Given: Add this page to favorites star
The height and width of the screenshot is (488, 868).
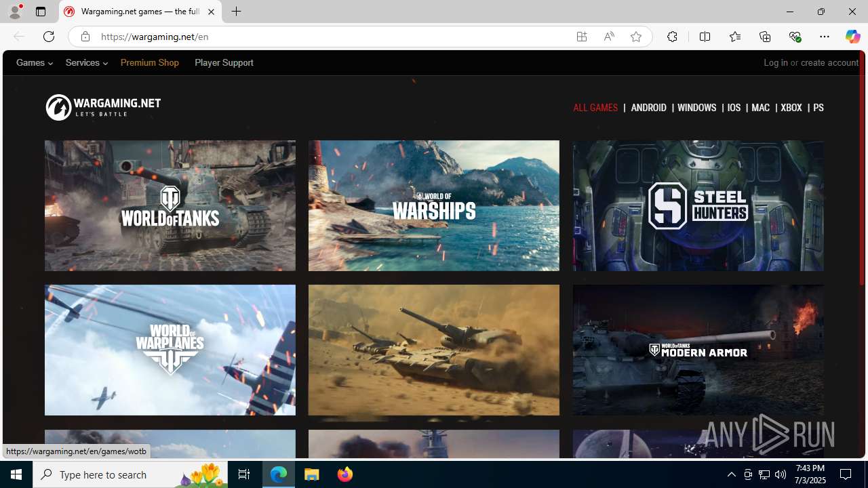Looking at the screenshot, I should pos(636,37).
